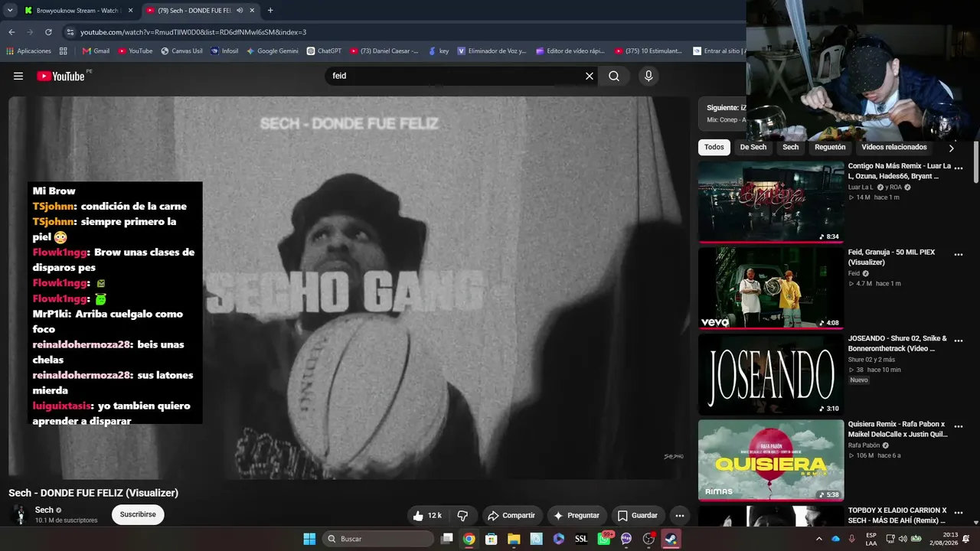The height and width of the screenshot is (551, 980).
Task: Open a new browser tab
Action: click(x=270, y=11)
